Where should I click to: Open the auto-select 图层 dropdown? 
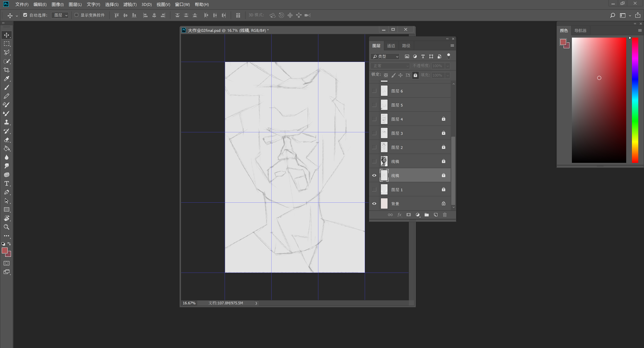point(60,15)
